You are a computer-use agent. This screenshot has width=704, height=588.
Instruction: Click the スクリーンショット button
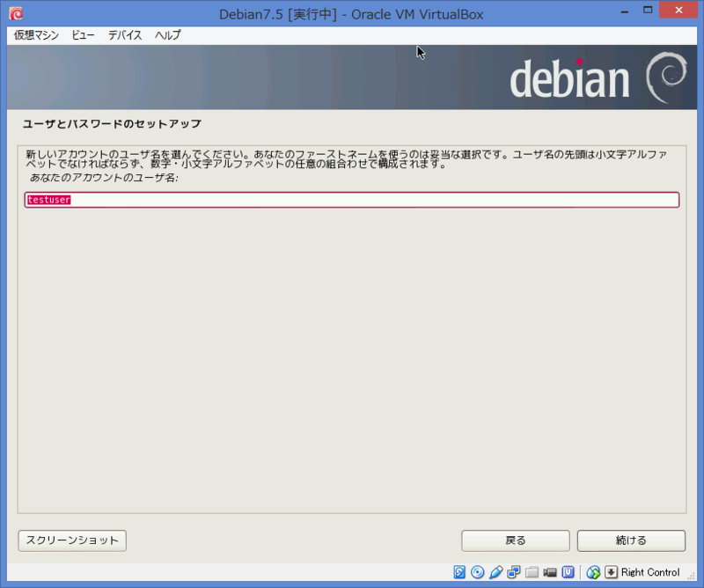click(71, 540)
